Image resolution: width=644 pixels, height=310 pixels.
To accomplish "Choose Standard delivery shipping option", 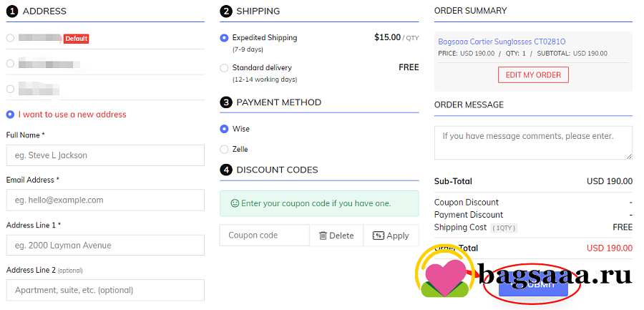I will [224, 68].
